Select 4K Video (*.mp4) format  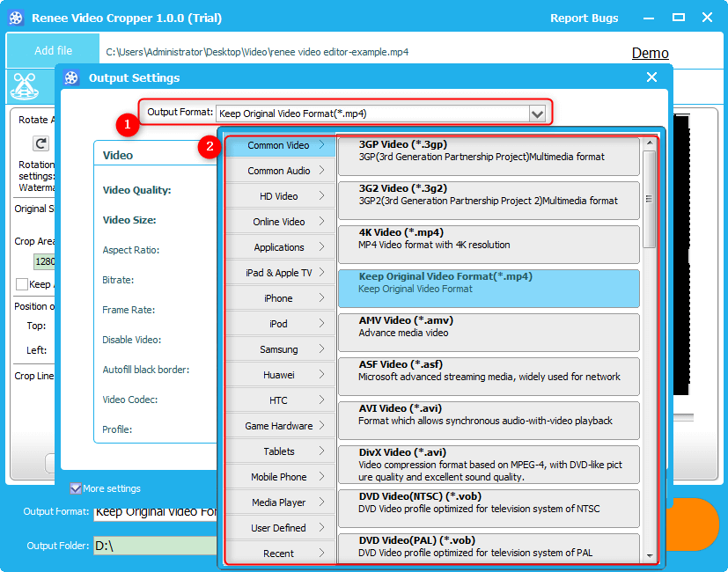[489, 244]
